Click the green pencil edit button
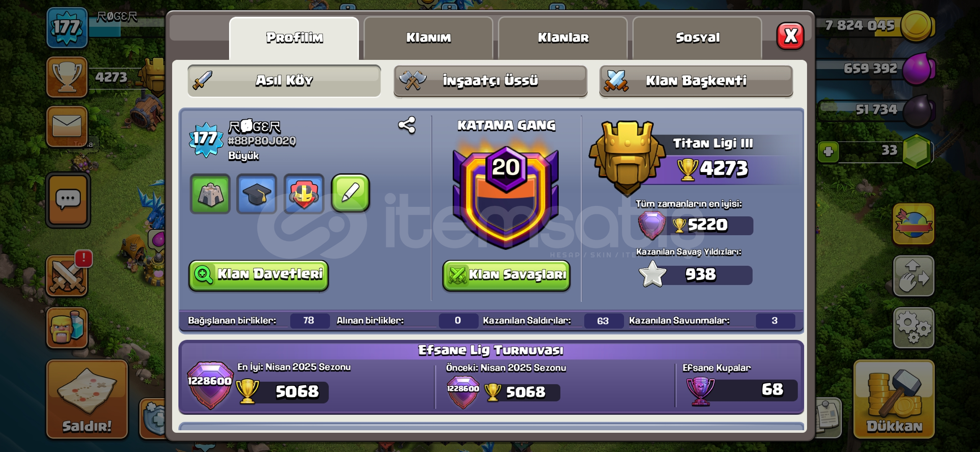The width and height of the screenshot is (980, 452). point(351,193)
